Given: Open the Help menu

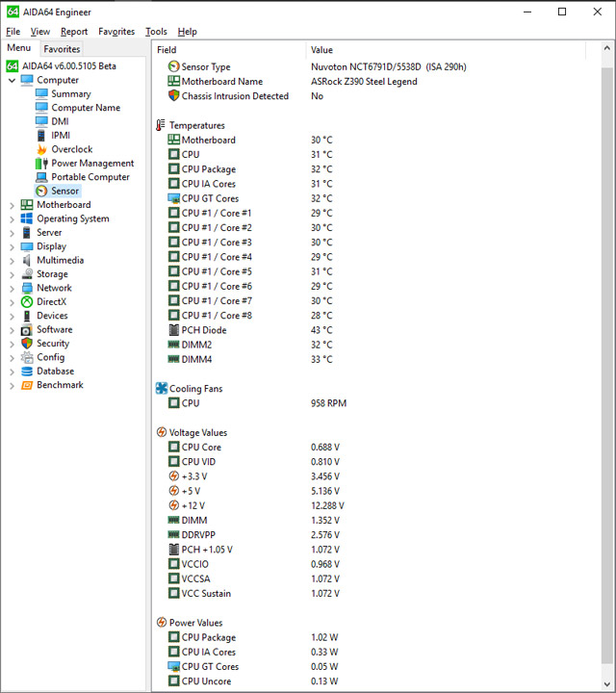Looking at the screenshot, I should (x=188, y=32).
